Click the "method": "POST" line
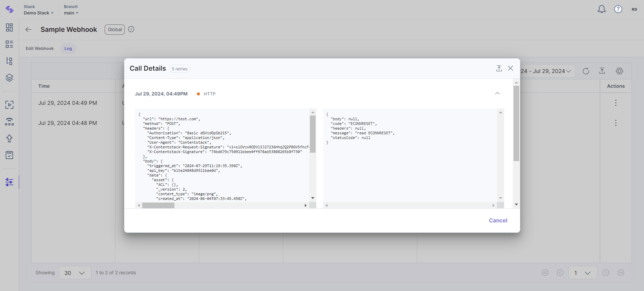The height and width of the screenshot is (291, 644). (161, 124)
